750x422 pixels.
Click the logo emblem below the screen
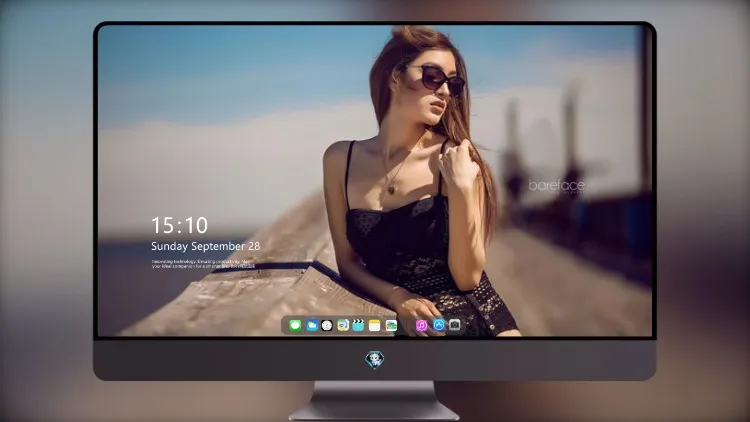(375, 359)
